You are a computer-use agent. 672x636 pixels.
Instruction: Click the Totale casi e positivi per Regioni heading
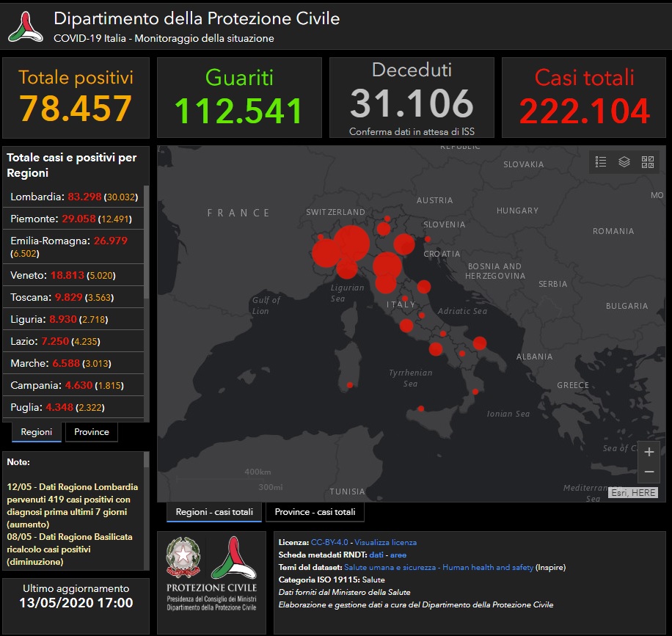pyautogui.click(x=72, y=166)
